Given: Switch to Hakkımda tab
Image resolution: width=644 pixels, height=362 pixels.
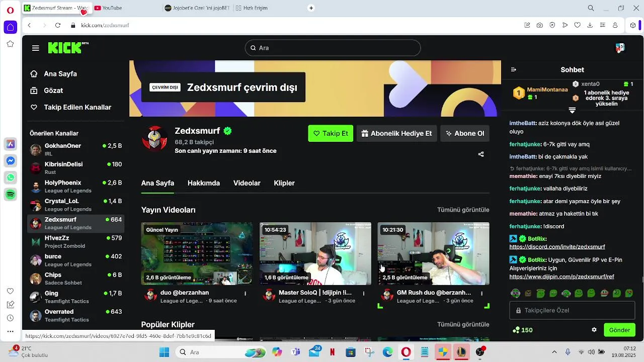Looking at the screenshot, I should 204,183.
